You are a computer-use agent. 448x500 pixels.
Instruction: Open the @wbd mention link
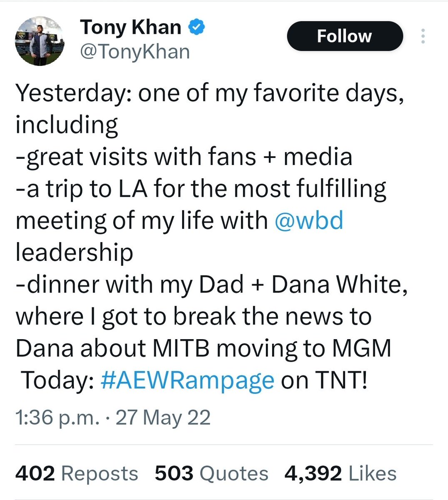pos(309,220)
